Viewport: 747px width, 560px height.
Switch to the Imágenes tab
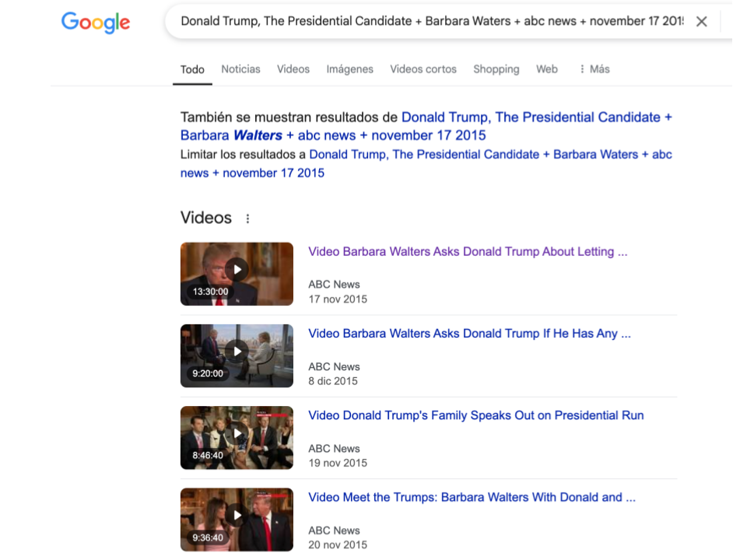349,69
